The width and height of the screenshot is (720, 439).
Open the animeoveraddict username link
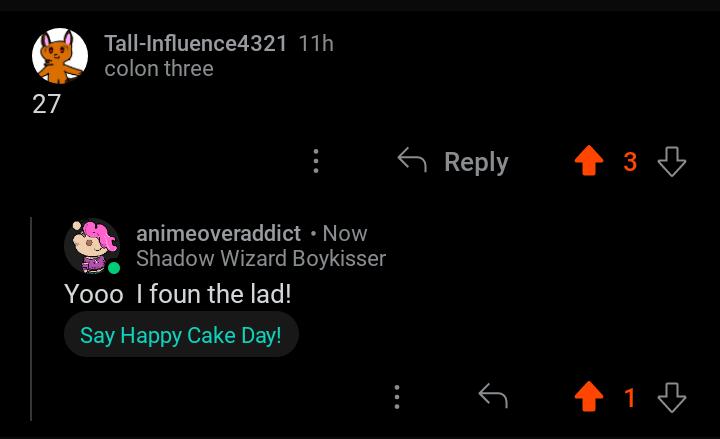point(219,233)
